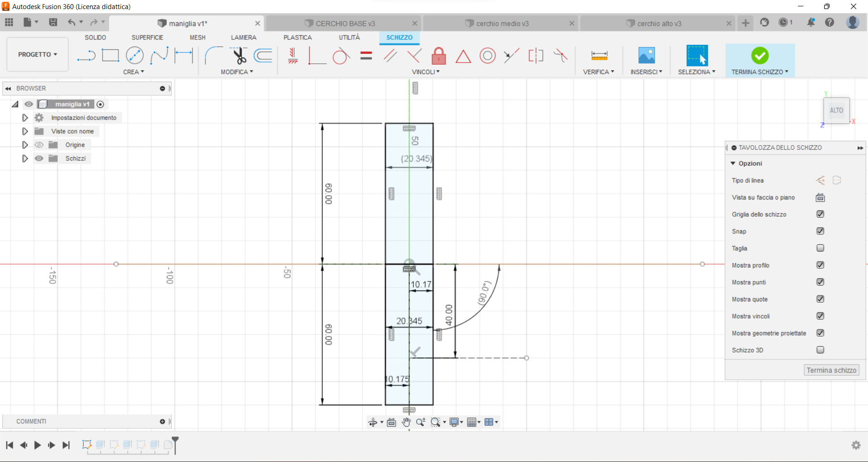Apply the Lock/Fix constraint
Screen dimensions: 868x462
click(x=439, y=56)
